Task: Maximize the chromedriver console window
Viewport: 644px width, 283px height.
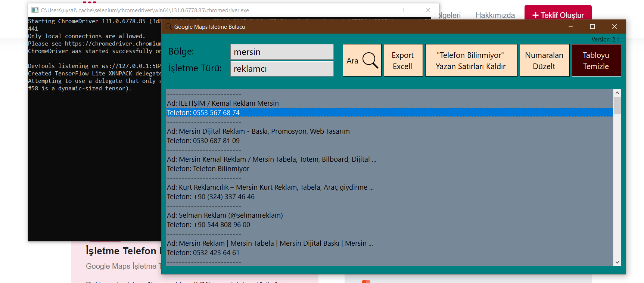Action: (406, 10)
